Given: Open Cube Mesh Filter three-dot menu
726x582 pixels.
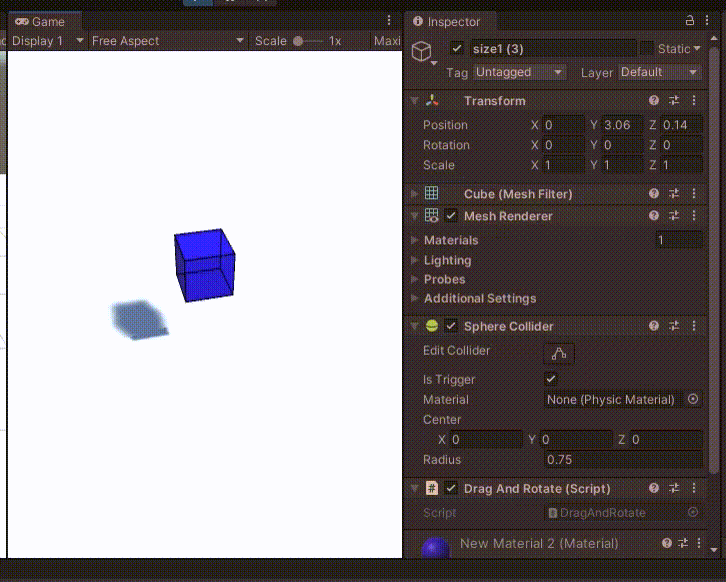Looking at the screenshot, I should tap(694, 194).
